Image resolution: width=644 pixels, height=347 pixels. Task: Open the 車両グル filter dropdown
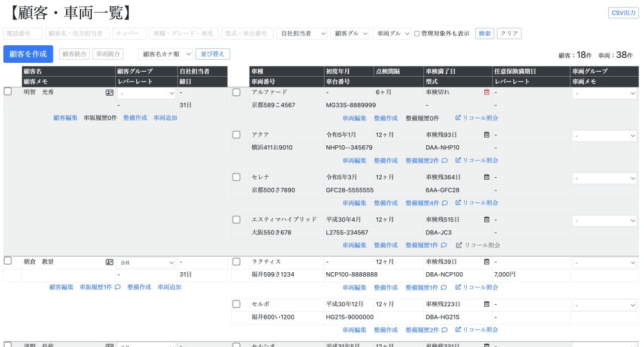coord(391,34)
